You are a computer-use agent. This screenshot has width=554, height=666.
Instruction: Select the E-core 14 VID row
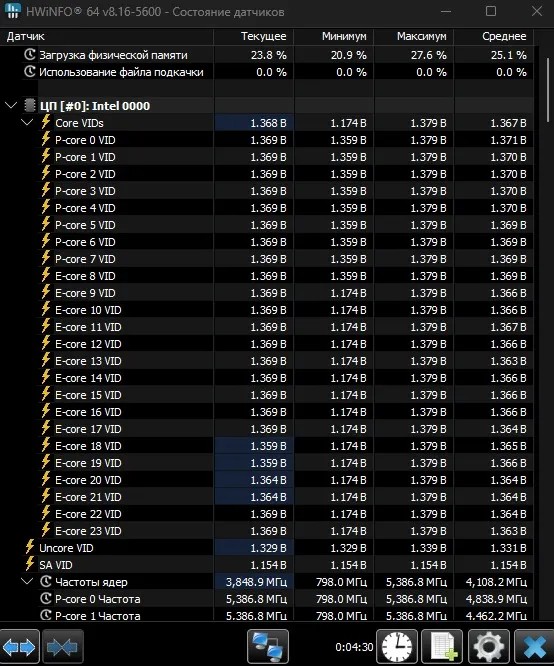pyautogui.click(x=267, y=378)
